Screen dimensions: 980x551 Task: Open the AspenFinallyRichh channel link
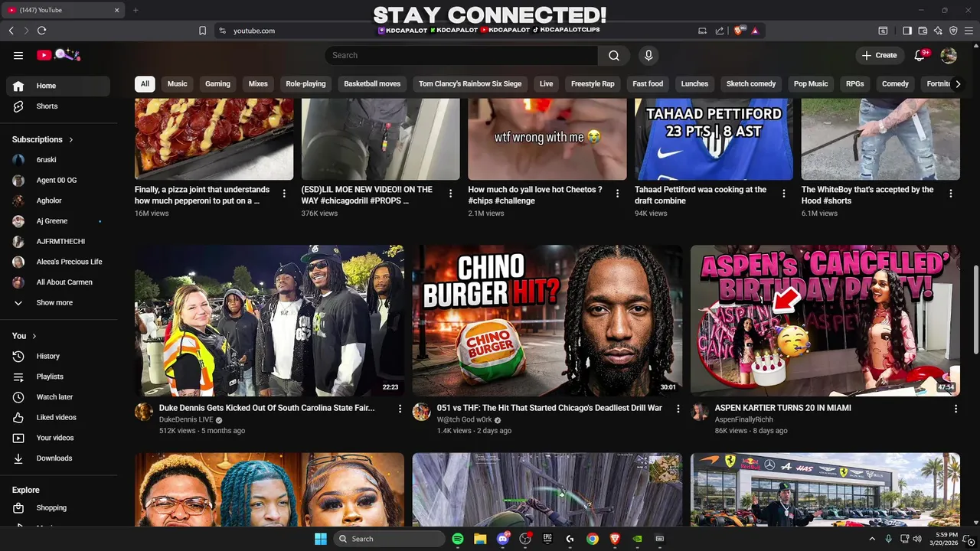point(744,420)
